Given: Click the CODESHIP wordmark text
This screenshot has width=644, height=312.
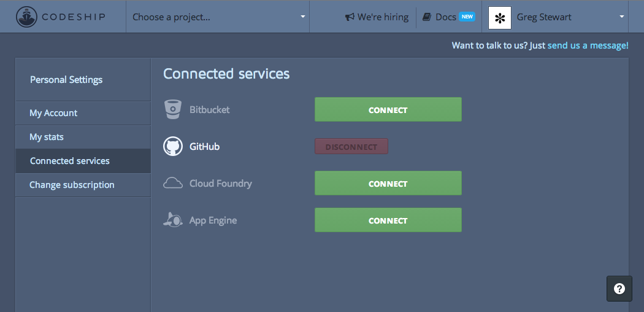Looking at the screenshot, I should click(73, 17).
